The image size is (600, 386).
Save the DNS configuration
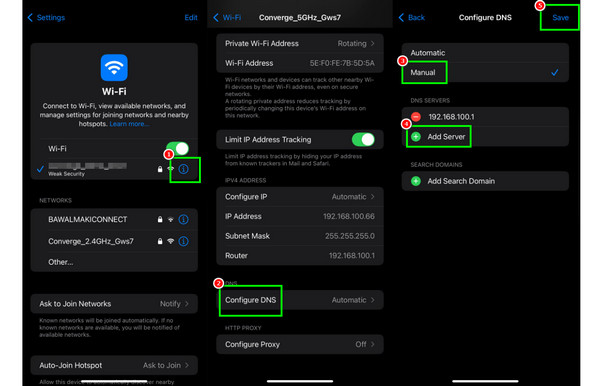560,18
